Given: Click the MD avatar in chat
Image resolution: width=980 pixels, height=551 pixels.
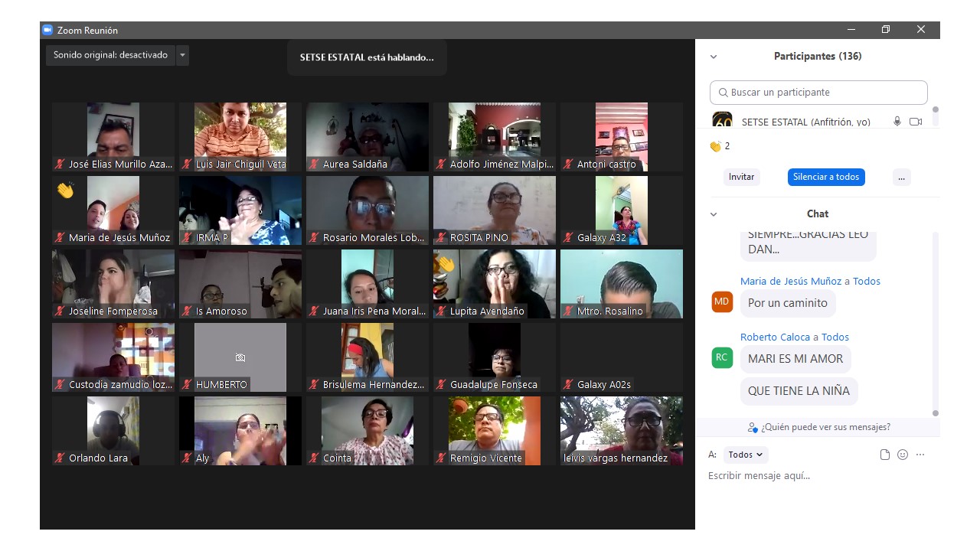Looking at the screenshot, I should click(x=722, y=302).
